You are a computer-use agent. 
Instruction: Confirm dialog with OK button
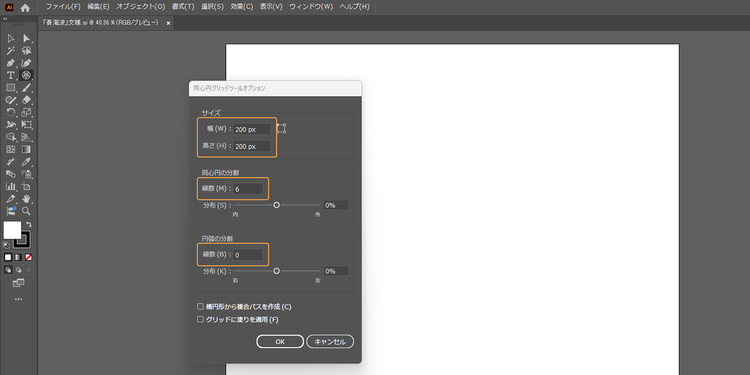[x=280, y=342]
